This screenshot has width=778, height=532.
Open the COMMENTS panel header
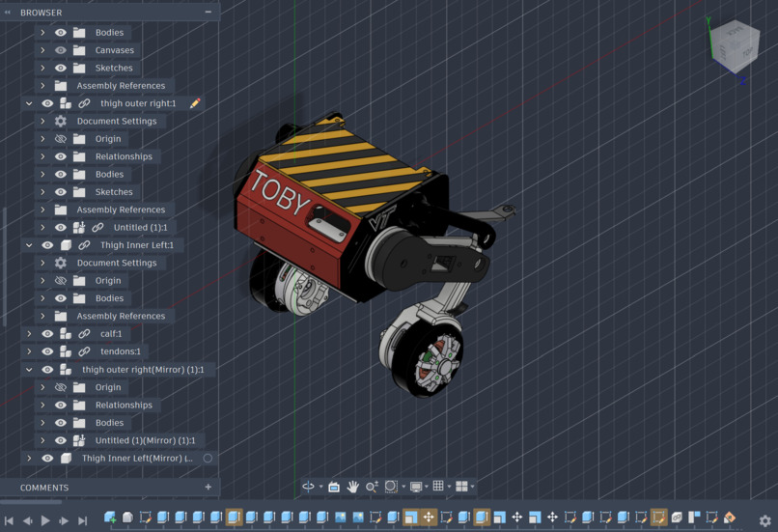110,488
